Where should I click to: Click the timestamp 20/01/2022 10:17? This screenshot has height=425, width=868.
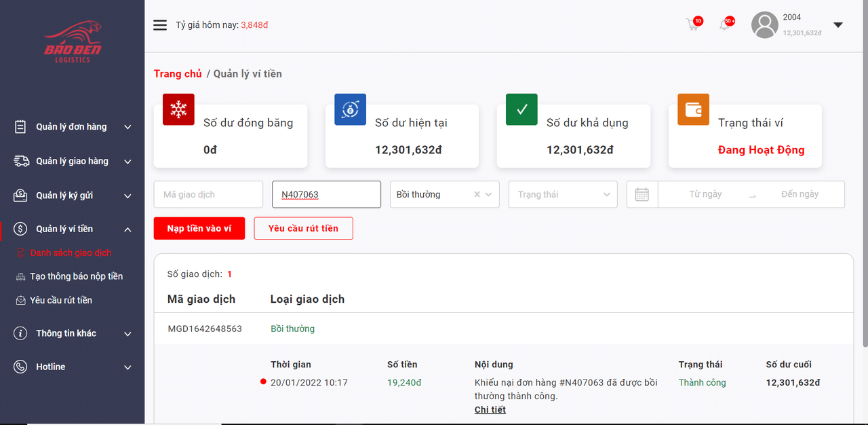pos(309,383)
